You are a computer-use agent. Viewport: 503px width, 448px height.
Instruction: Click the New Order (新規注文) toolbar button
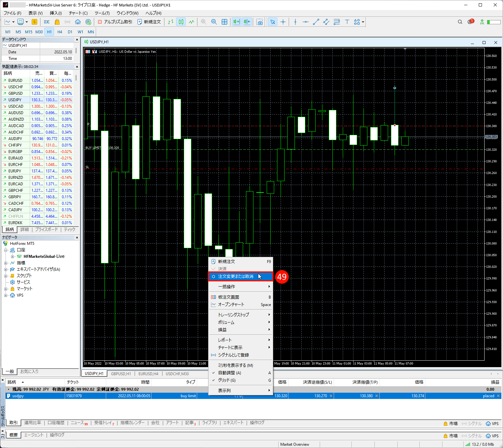pyautogui.click(x=149, y=22)
